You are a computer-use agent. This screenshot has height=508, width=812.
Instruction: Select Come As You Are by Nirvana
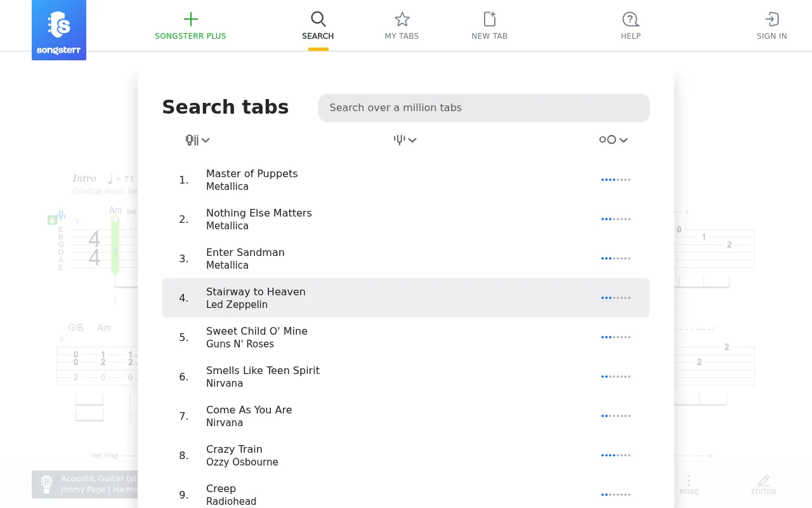tap(405, 416)
